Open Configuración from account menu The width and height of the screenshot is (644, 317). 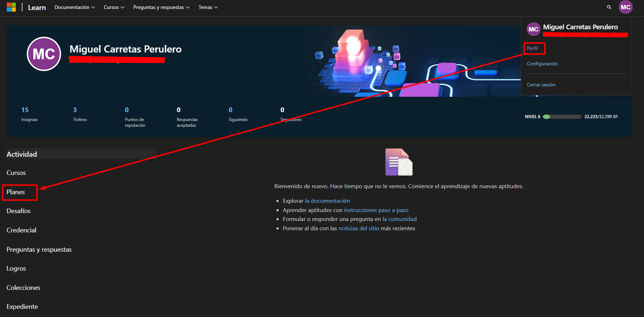[542, 64]
